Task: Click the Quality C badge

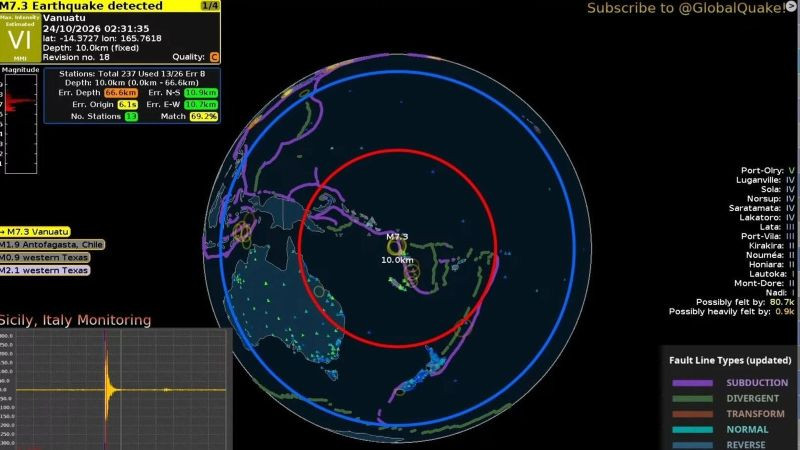Action: tap(214, 57)
